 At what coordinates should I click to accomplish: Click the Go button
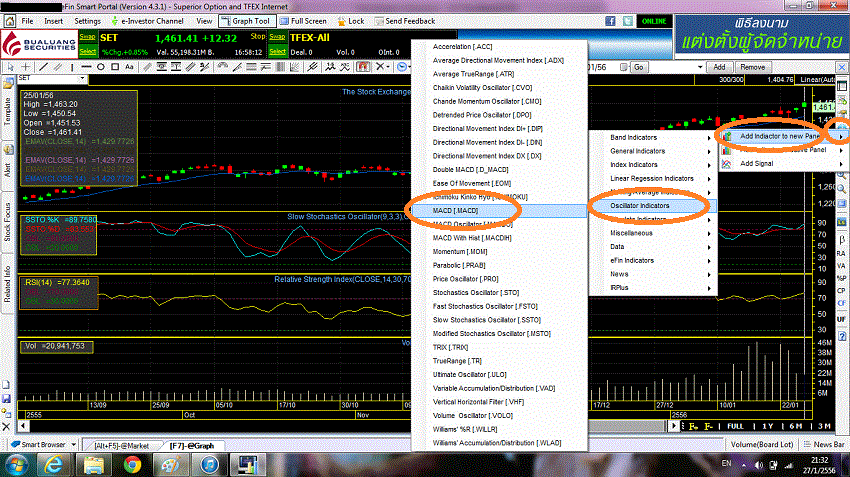pos(639,67)
